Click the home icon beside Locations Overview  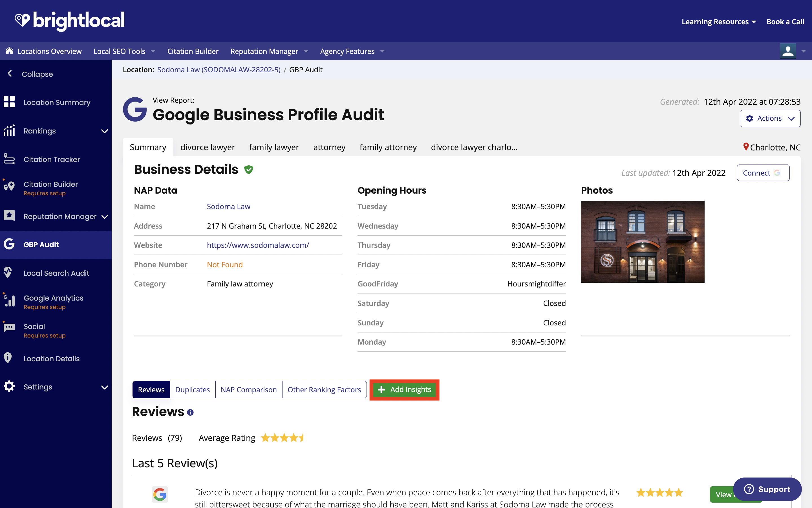pos(9,51)
